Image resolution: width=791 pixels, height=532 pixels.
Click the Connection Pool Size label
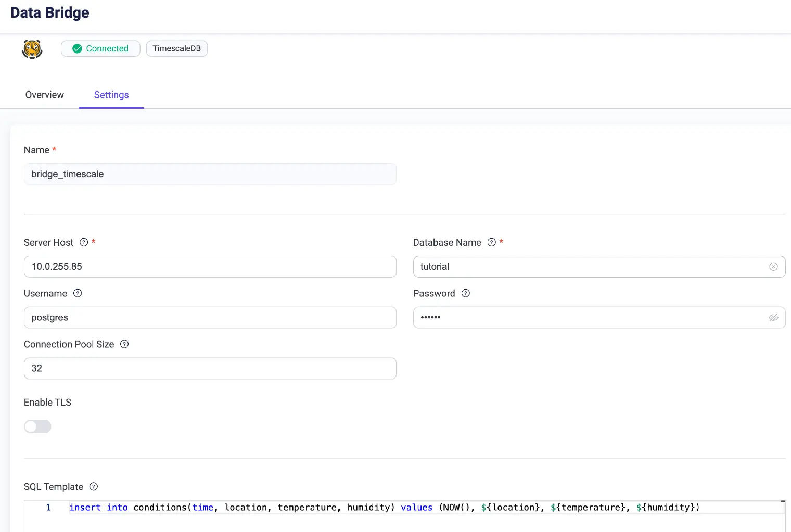point(69,344)
